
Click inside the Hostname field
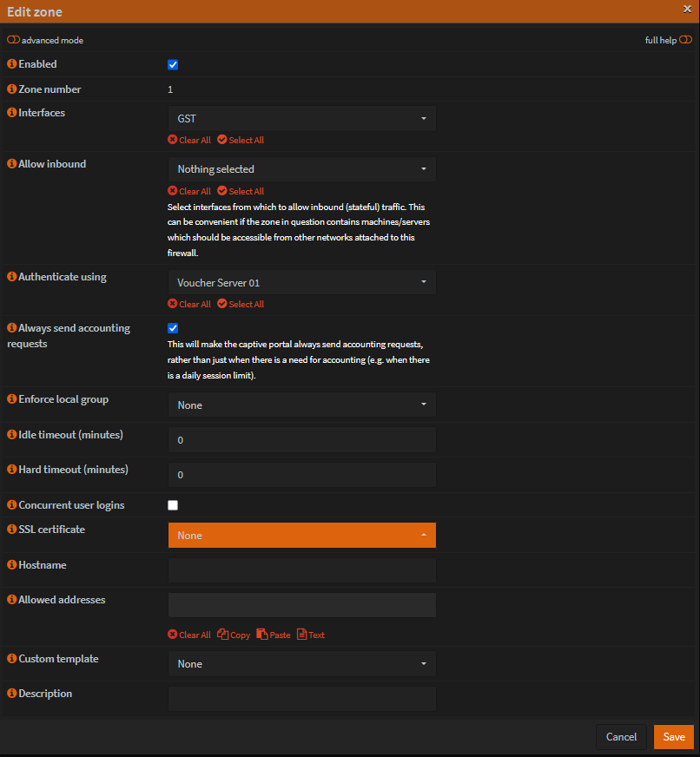[301, 569]
